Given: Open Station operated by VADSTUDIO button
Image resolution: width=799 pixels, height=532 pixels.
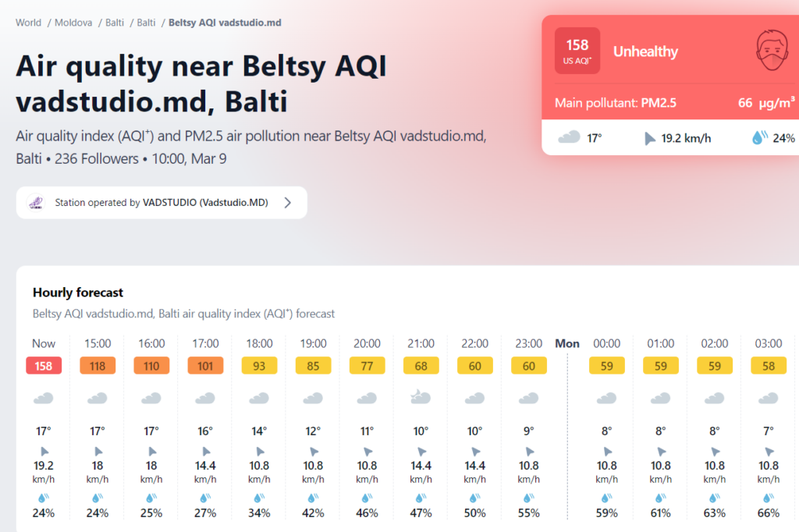Looking at the screenshot, I should coord(162,203).
